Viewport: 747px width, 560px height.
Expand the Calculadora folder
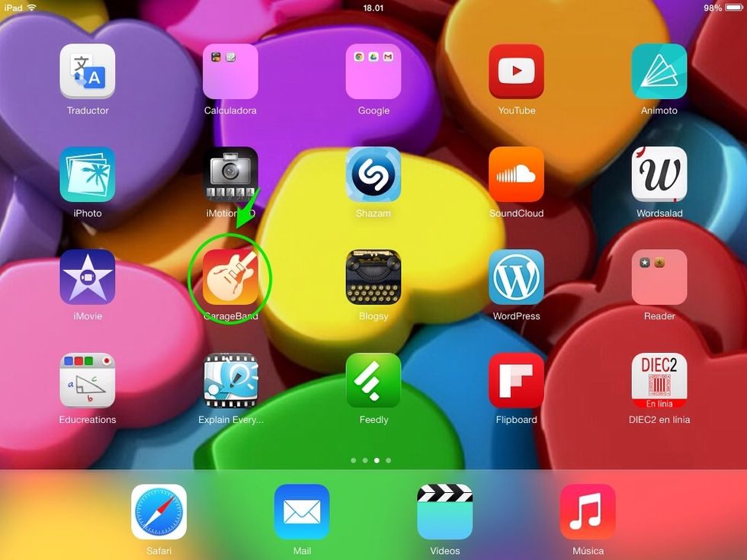tap(230, 72)
